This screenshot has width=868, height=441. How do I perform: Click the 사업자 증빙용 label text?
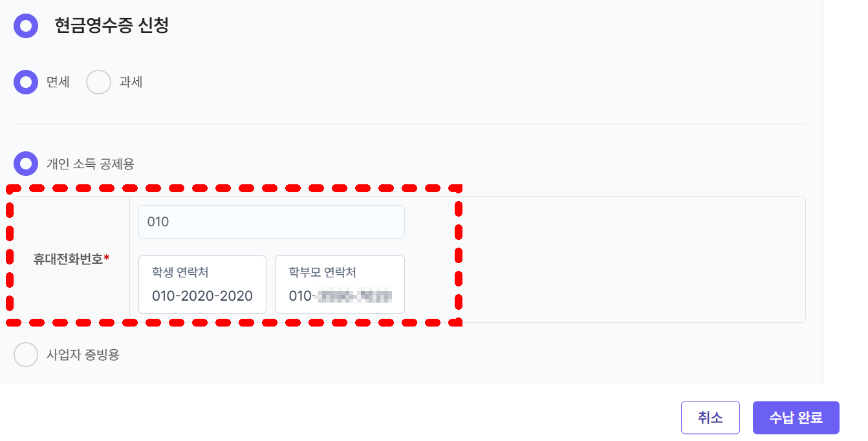tap(83, 354)
